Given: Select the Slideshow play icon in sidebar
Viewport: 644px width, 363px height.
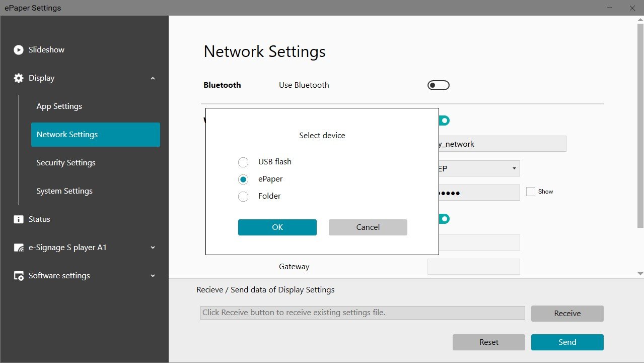Looking at the screenshot, I should click(x=18, y=49).
